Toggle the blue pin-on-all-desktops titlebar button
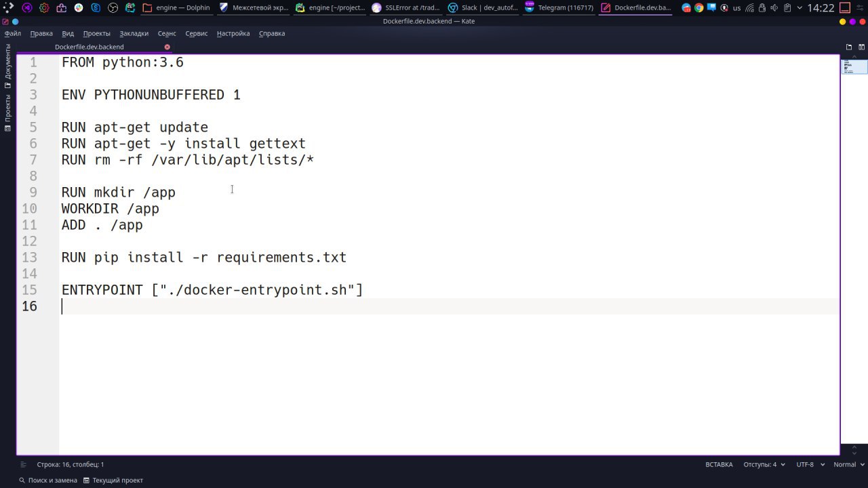This screenshot has width=868, height=488. pos(15,21)
